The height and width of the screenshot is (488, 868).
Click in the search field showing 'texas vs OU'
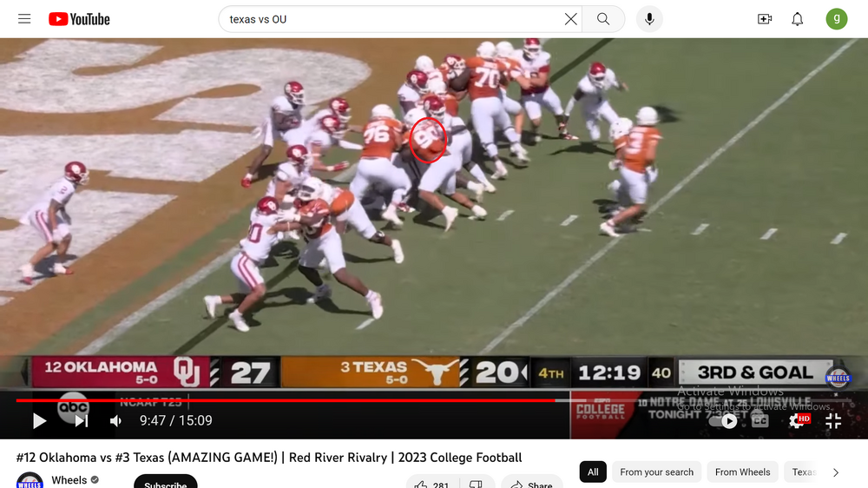point(391,19)
